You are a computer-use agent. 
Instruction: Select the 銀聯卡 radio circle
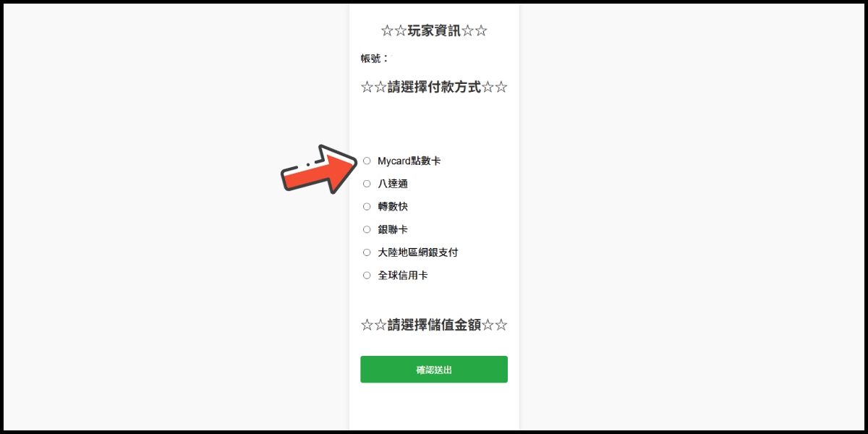[367, 229]
